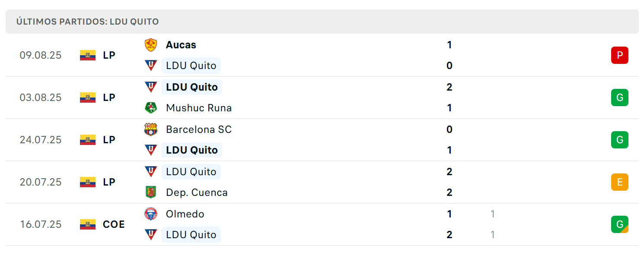Click the Olmedo team crest icon

point(151,214)
